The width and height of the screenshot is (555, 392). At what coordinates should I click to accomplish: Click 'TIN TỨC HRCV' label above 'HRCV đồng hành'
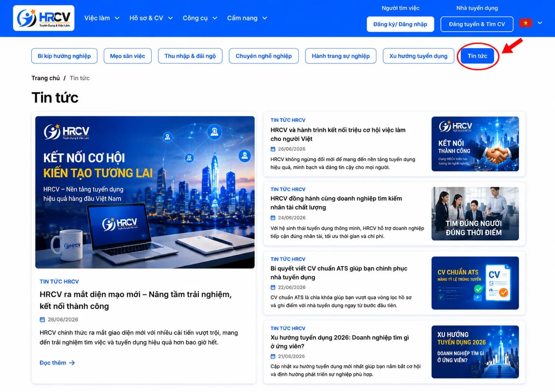tap(288, 189)
